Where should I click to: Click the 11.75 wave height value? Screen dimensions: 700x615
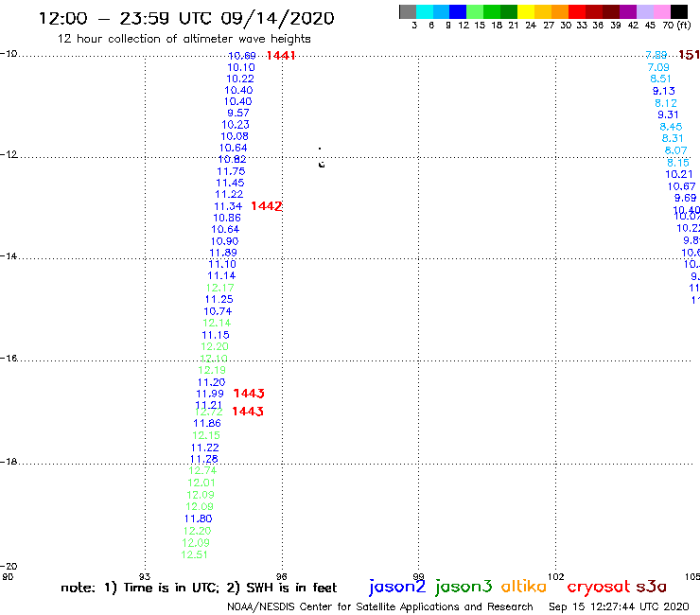click(231, 171)
